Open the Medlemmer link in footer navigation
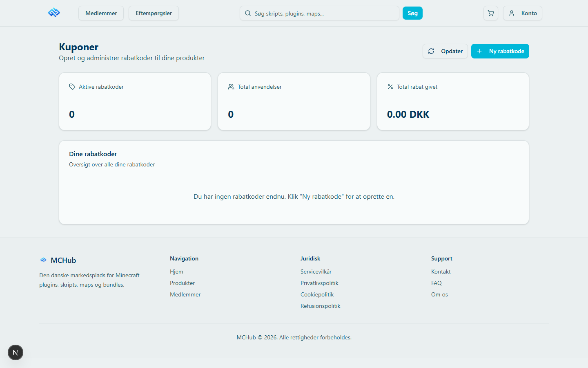Image resolution: width=588 pixels, height=368 pixels. 185,294
